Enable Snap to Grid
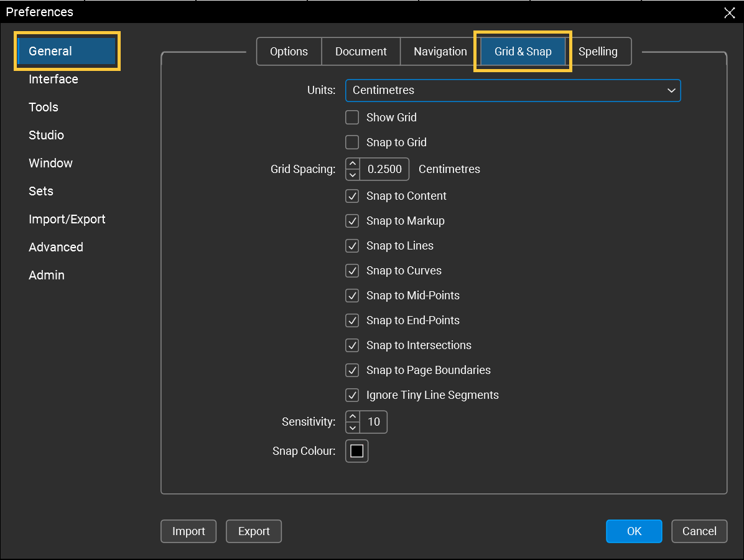744x560 pixels. pyautogui.click(x=352, y=142)
